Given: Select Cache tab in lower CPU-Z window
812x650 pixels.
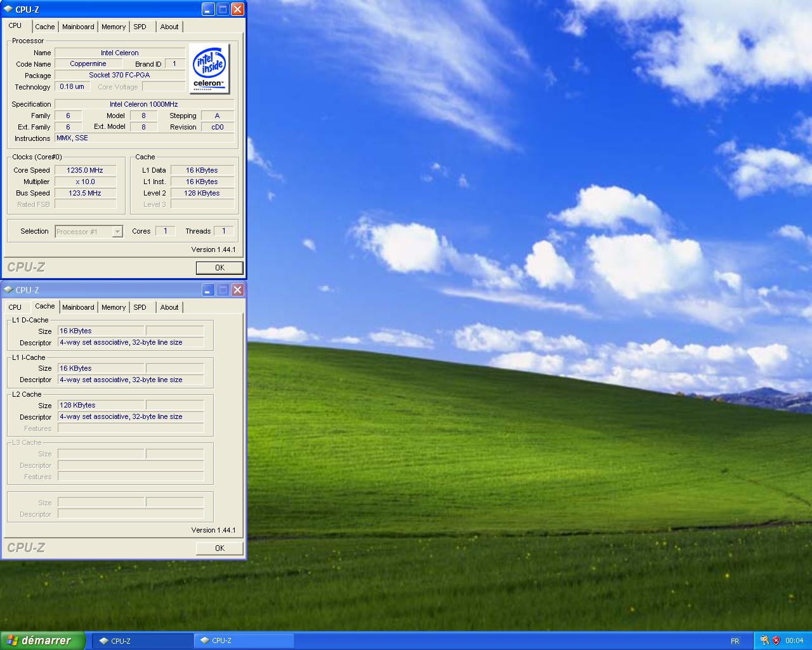Looking at the screenshot, I should (x=45, y=306).
